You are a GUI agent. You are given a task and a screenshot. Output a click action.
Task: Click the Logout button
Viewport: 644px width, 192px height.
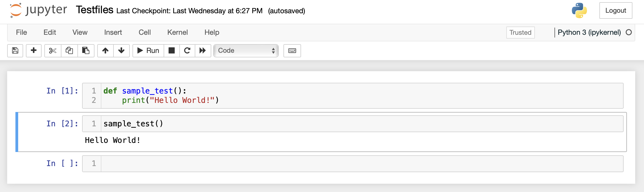click(x=616, y=10)
